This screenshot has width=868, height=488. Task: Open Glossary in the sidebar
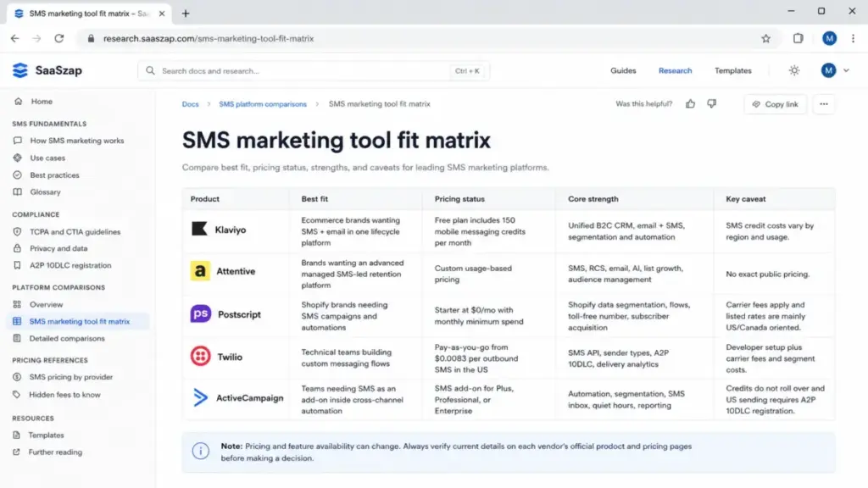46,192
